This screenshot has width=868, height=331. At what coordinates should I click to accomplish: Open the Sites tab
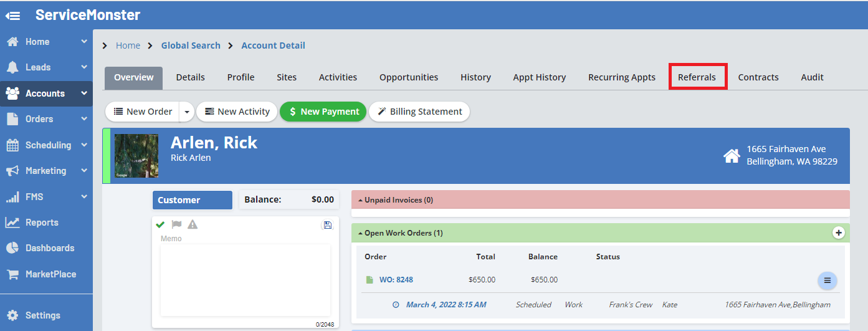[287, 78]
